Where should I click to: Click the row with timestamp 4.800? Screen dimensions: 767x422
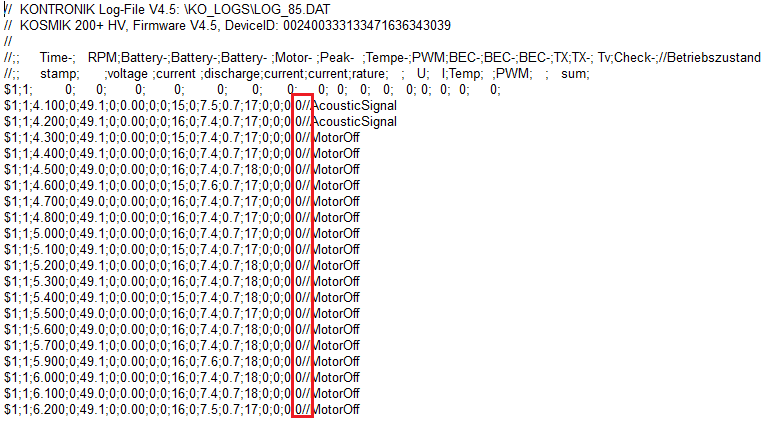pos(182,218)
